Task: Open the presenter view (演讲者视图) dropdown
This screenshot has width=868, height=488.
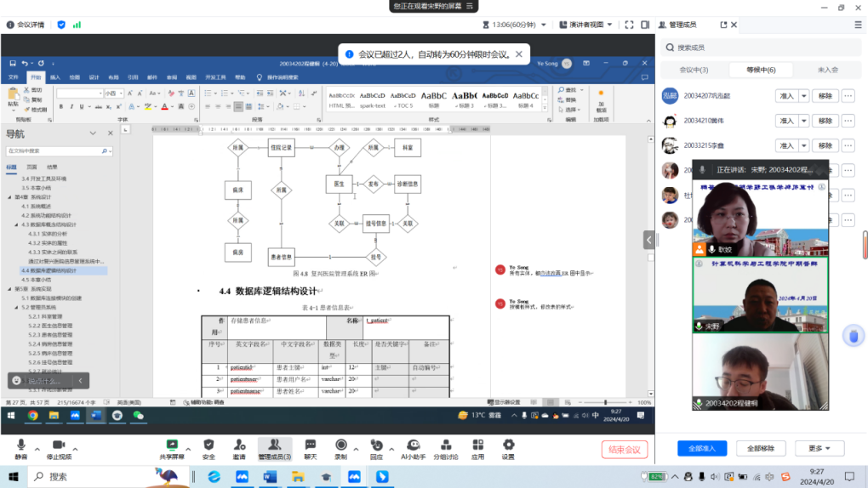Action: (591, 25)
